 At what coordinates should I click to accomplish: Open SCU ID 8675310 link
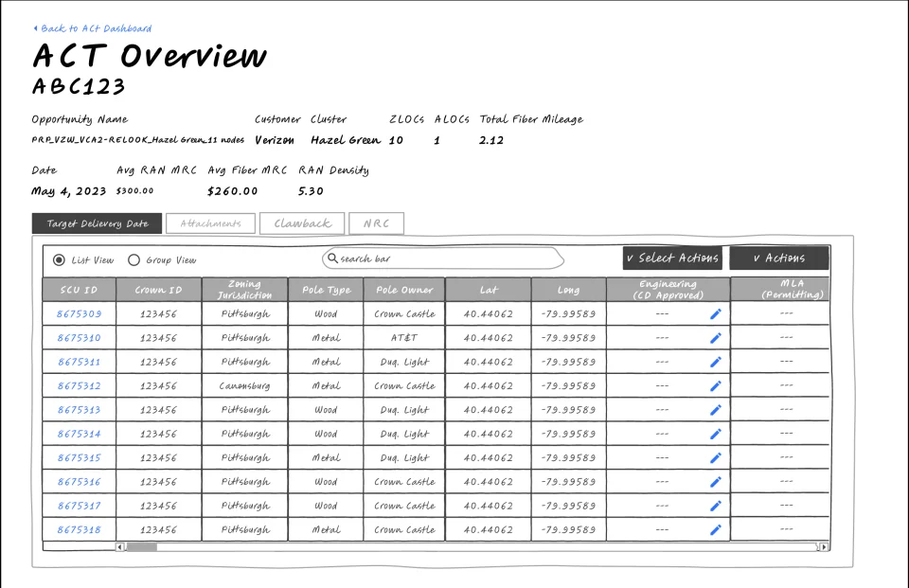pyautogui.click(x=79, y=337)
